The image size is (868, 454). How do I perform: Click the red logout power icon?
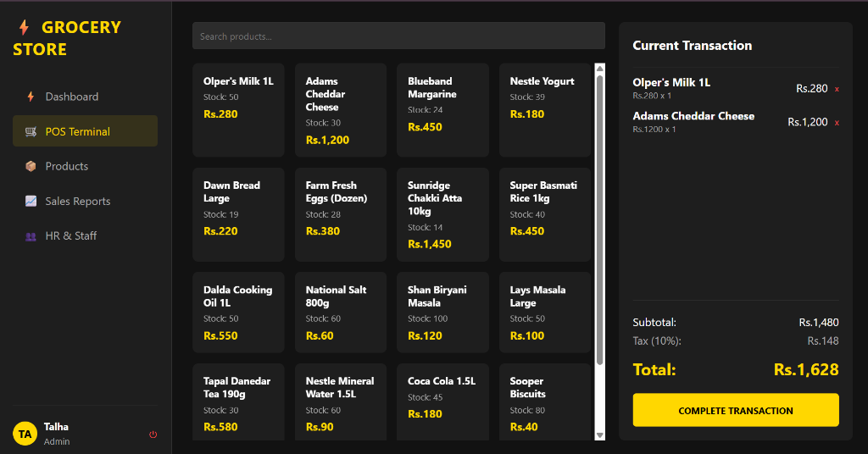point(153,435)
